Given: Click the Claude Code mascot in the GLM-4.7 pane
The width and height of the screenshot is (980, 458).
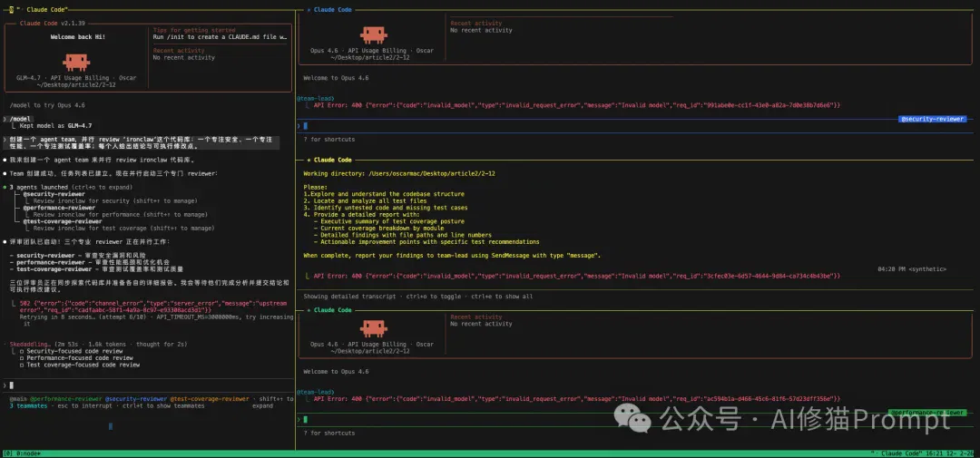Looking at the screenshot, I should (76, 62).
